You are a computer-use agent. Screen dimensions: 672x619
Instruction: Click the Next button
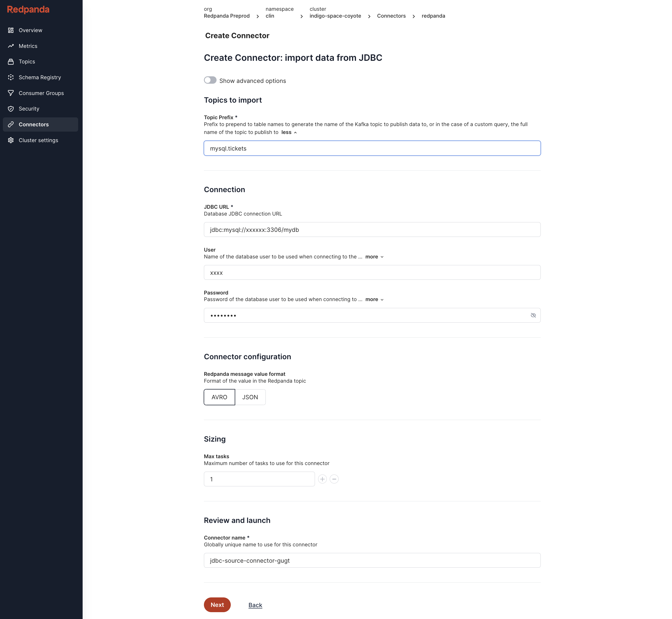[217, 605]
